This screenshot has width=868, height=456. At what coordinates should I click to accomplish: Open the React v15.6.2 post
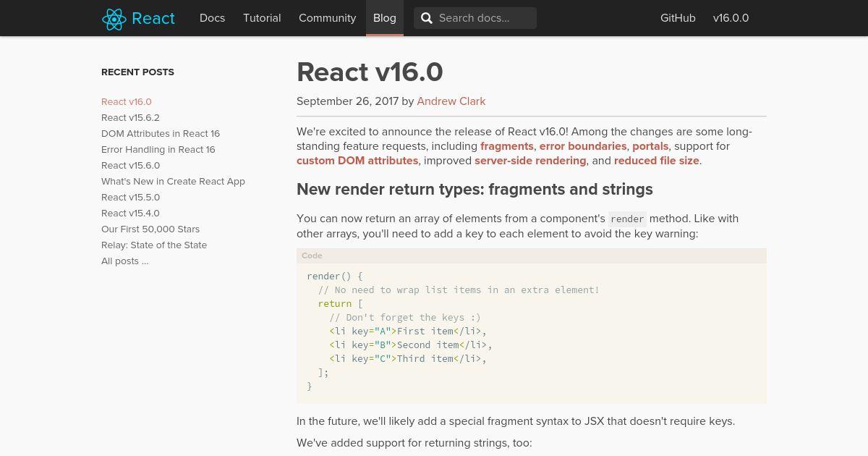pos(130,118)
